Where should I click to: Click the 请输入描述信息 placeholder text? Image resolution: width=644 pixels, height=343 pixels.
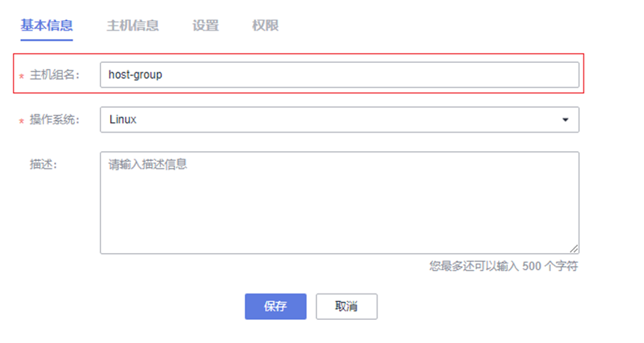coord(148,165)
